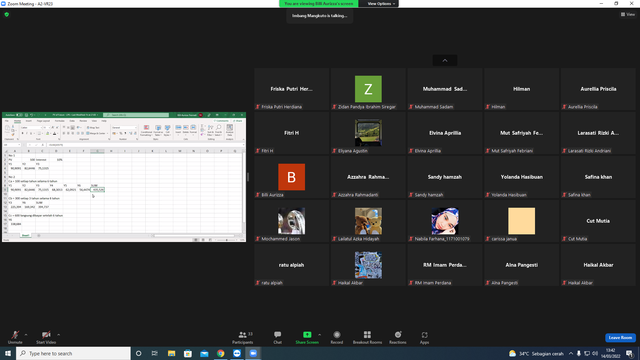Open File Explorer from taskbar
This screenshot has width=640, height=360.
(x=171, y=353)
